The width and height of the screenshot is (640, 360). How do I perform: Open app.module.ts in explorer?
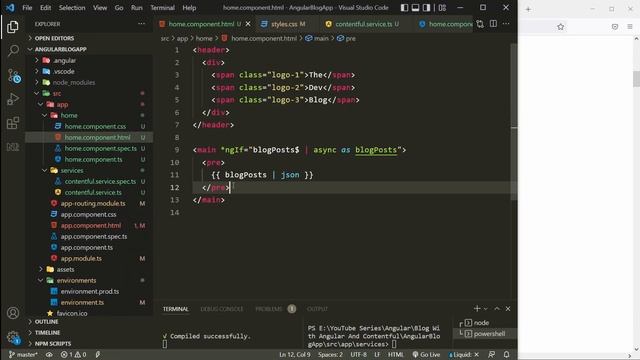[81, 258]
